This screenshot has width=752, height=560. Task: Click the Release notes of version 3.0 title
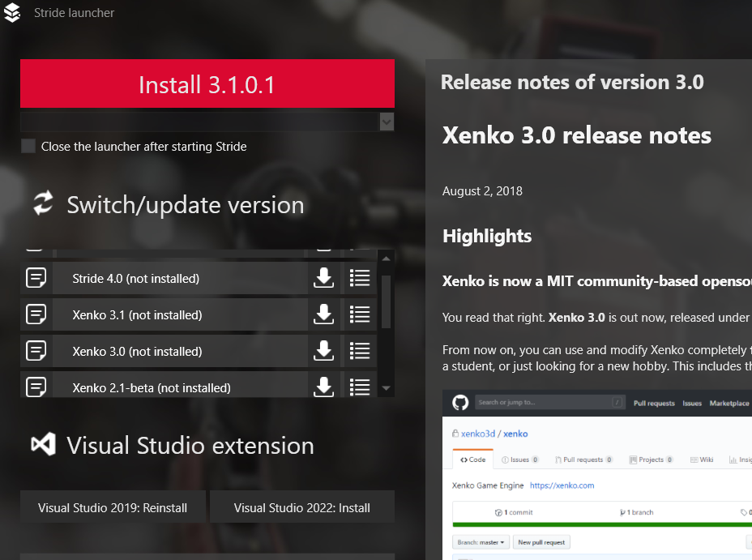572,82
